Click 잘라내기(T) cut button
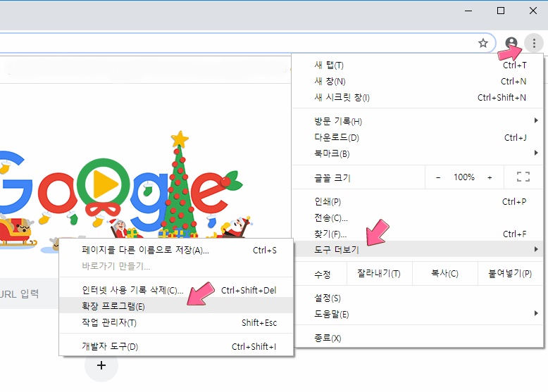Image resolution: width=548 pixels, height=392 pixels. pos(379,274)
